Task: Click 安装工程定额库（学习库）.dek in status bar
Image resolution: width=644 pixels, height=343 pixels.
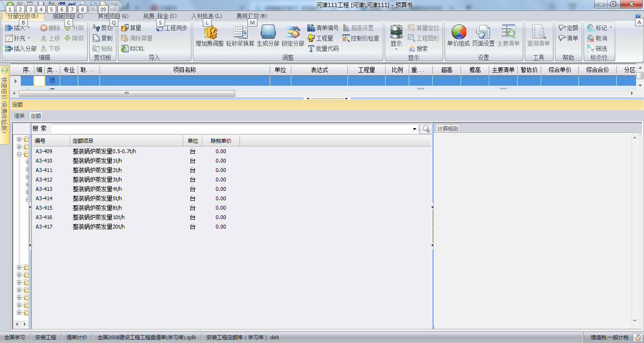Action: (x=243, y=337)
